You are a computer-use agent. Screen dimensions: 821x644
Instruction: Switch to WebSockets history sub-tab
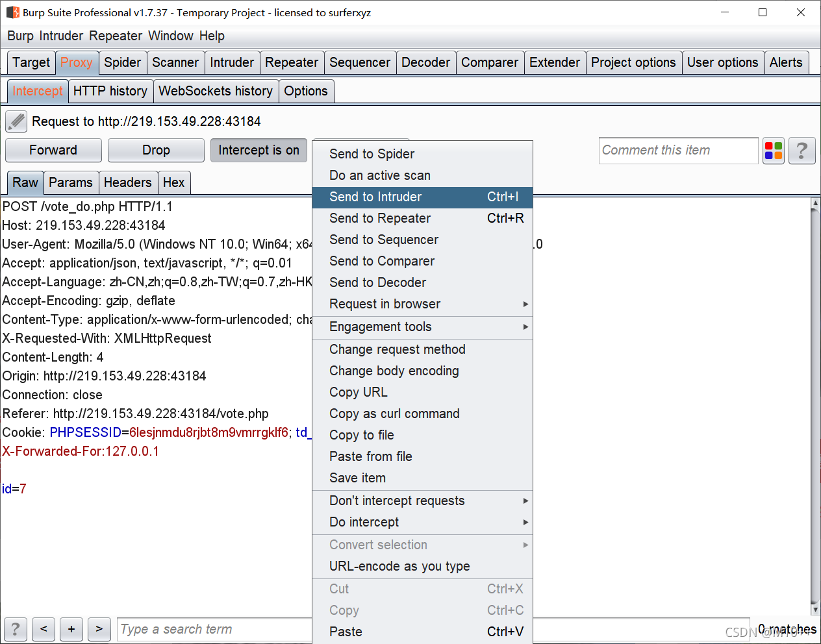(216, 91)
